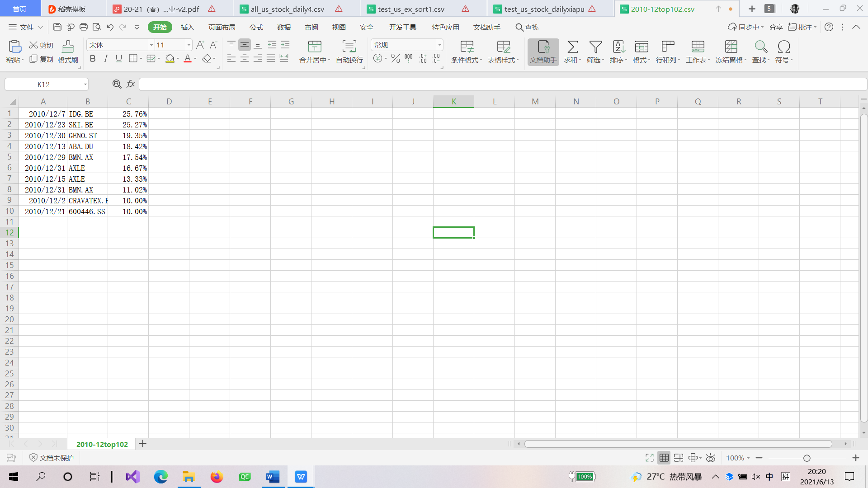Image resolution: width=868 pixels, height=488 pixels.
Task: Click the Conditional Formatting (条件格式) icon
Action: (467, 47)
